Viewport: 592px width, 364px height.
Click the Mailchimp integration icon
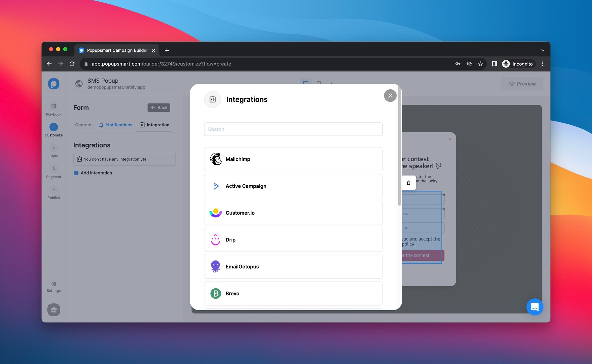[216, 159]
